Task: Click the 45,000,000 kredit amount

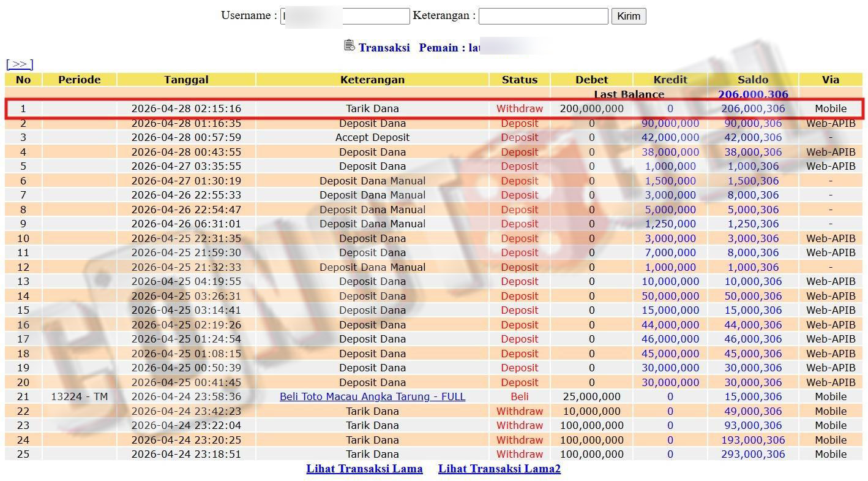Action: pyautogui.click(x=670, y=354)
